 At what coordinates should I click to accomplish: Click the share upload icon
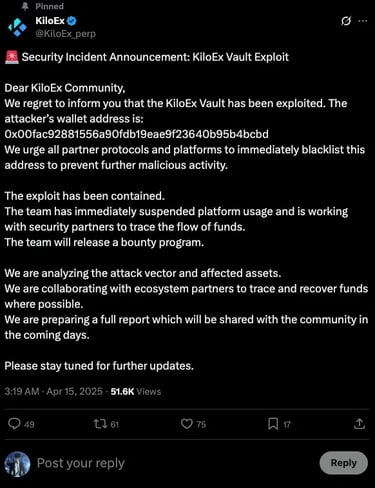[x=359, y=424]
